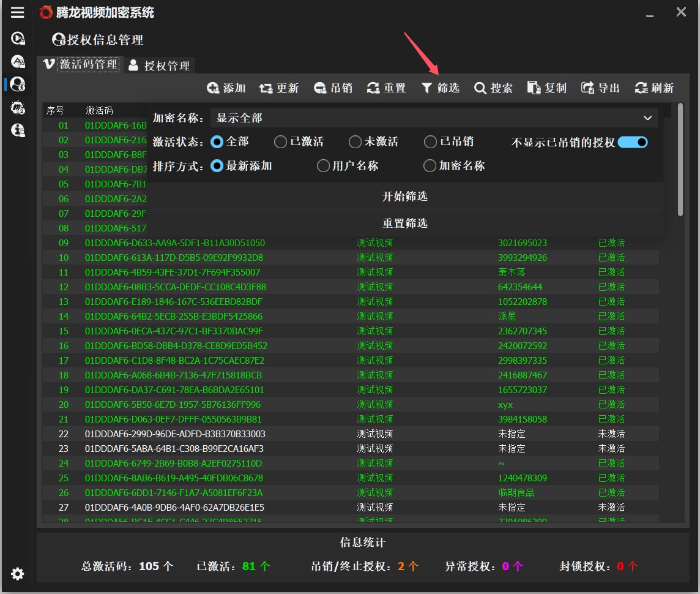Viewport: 700px width, 594px height.
Task: Click 异常授权 0 个 statistic
Action: [x=484, y=566]
